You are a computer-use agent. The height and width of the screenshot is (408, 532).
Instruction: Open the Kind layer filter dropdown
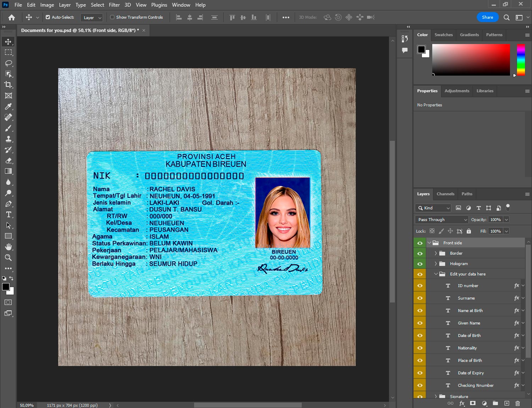(433, 208)
